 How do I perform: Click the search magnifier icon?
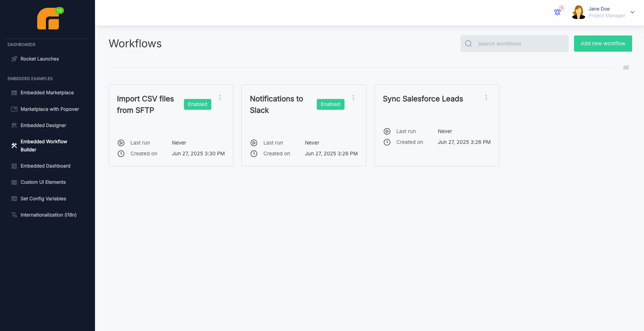pos(468,44)
